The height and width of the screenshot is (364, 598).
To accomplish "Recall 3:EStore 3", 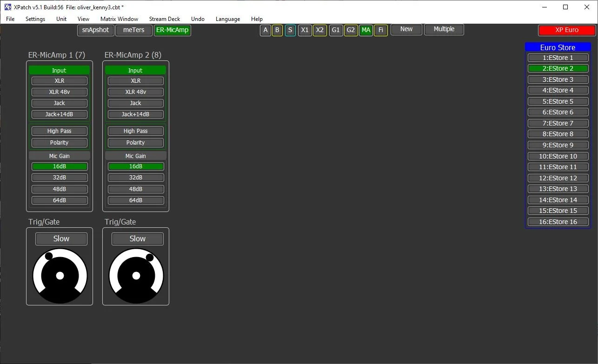I will tap(558, 79).
